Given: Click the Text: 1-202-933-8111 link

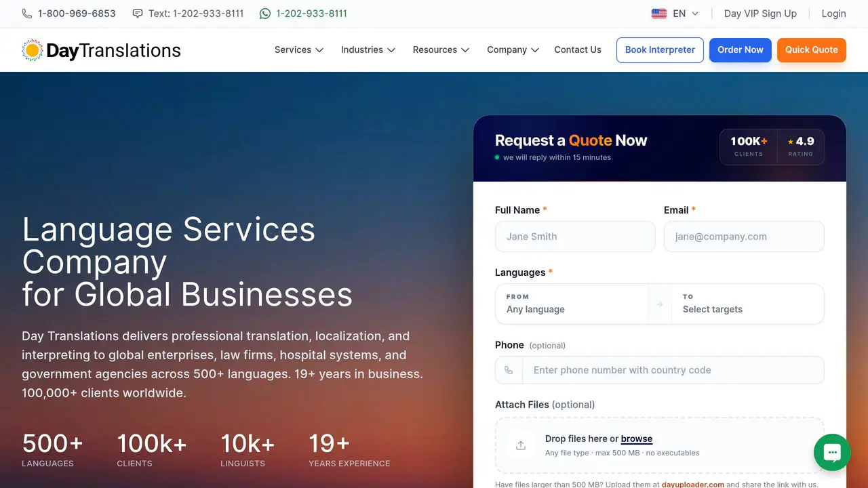Looking at the screenshot, I should tap(196, 14).
